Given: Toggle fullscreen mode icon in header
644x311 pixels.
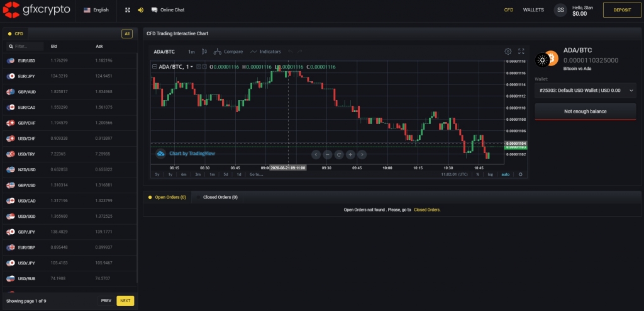Looking at the screenshot, I should tap(128, 10).
